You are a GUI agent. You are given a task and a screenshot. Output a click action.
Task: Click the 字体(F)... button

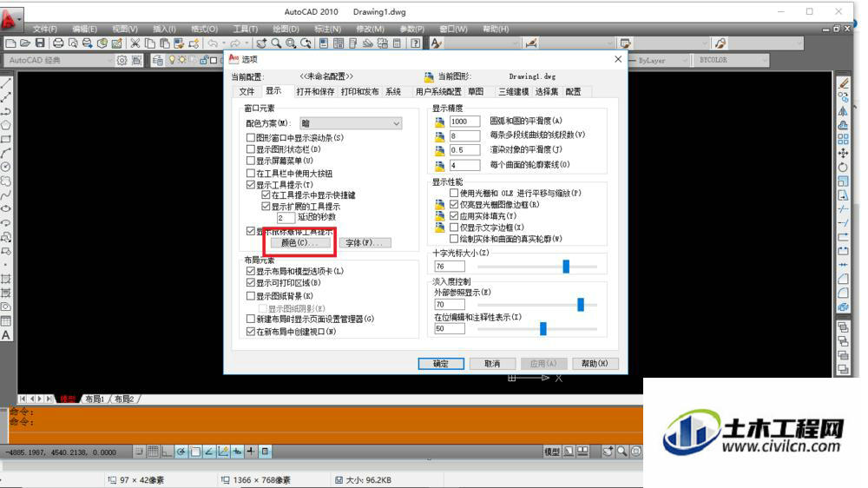point(365,242)
